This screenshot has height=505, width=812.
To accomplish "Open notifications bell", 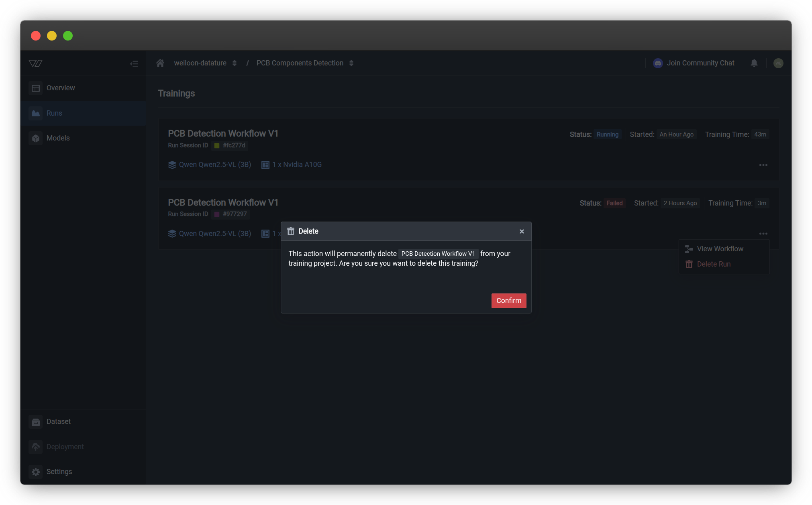I will (754, 63).
